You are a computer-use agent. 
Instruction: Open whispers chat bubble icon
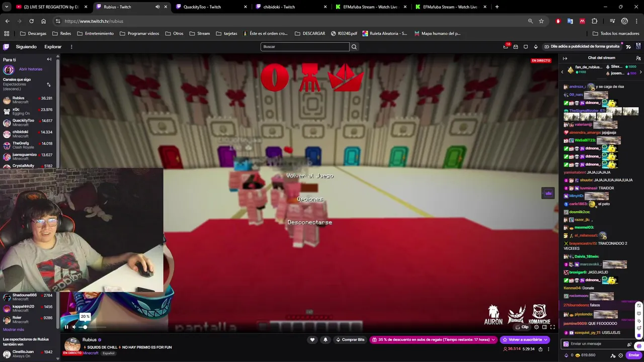526,47
